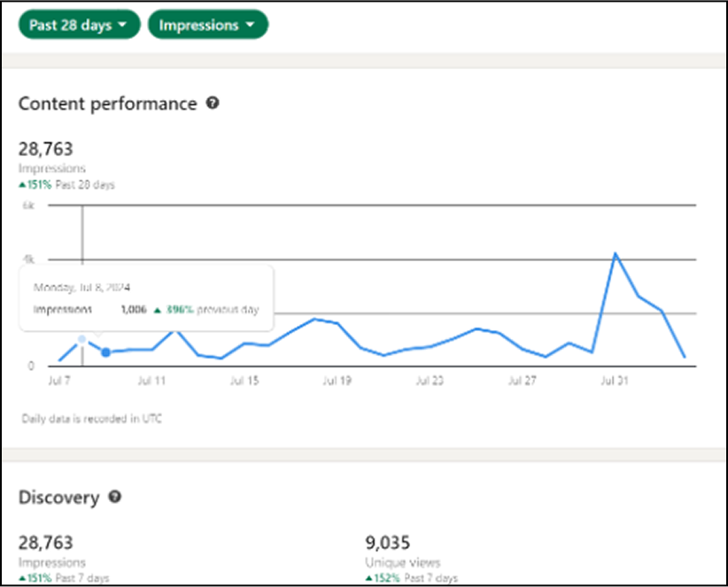This screenshot has height=587, width=728.
Task: Expand the Impressions metric dropdown
Action: 207,25
